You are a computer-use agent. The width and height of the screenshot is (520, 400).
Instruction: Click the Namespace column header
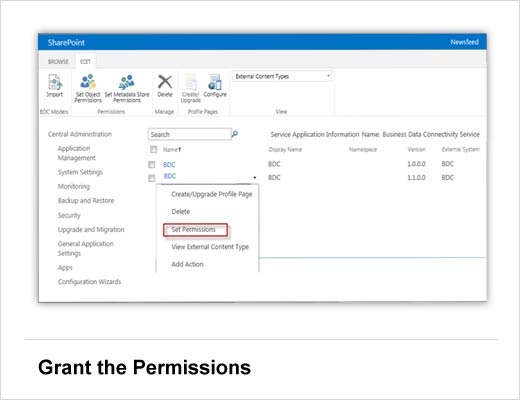pos(363,150)
